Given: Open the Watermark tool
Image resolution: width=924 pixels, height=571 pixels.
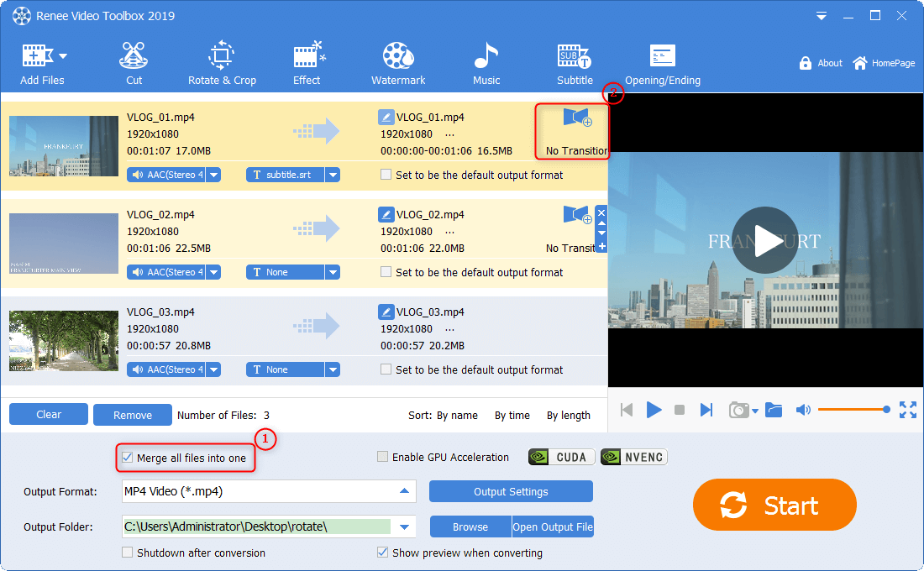Looking at the screenshot, I should 398,64.
